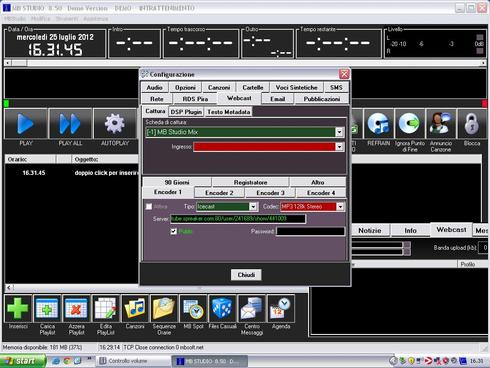The image size is (490, 368).
Task: Open the SMS configuration tab
Action: pyautogui.click(x=336, y=88)
